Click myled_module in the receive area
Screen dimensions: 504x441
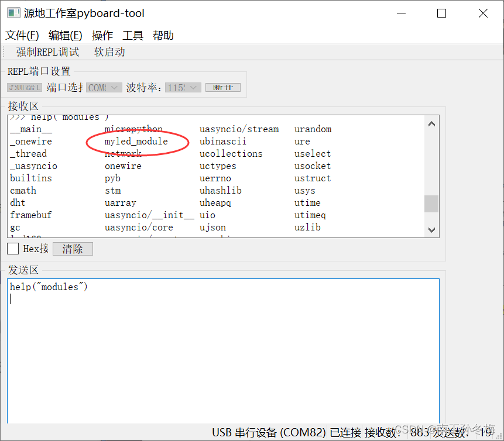click(136, 142)
